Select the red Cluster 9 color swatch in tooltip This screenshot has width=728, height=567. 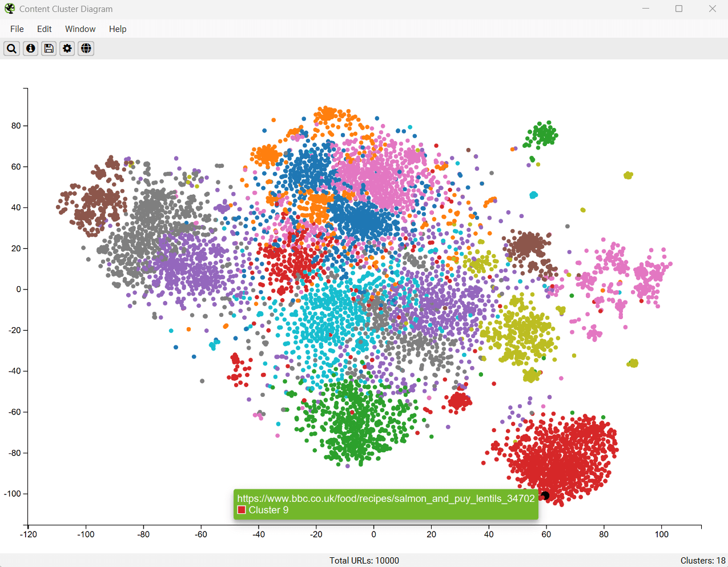(x=242, y=510)
